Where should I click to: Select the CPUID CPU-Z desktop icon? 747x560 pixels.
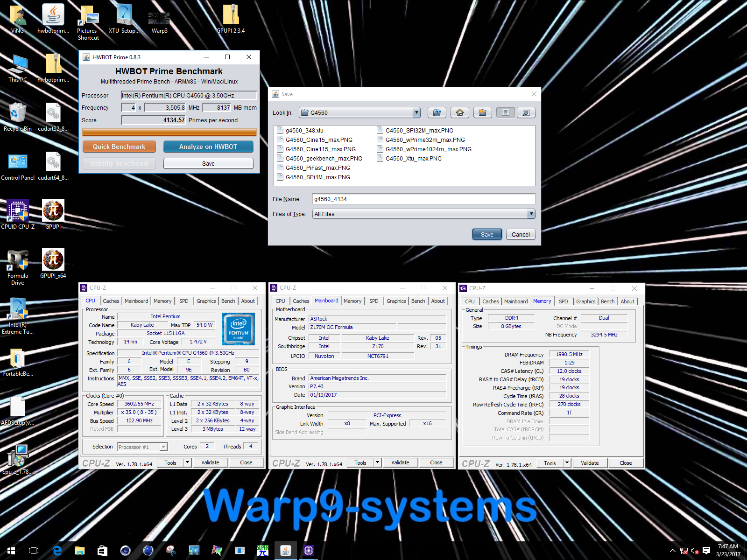tap(18, 215)
